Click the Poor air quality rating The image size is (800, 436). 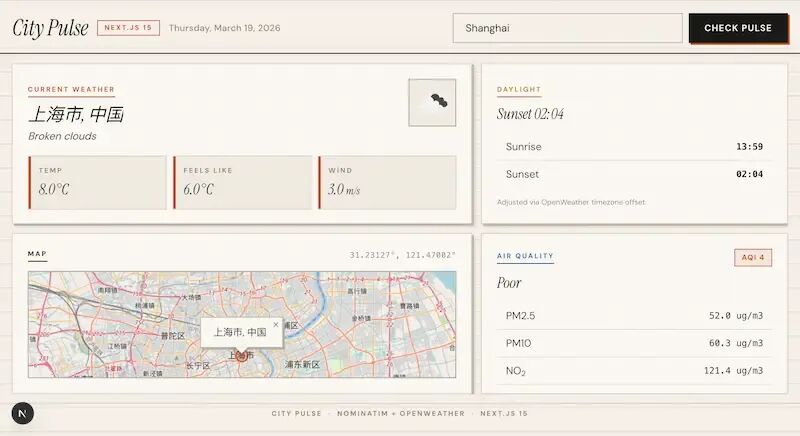(x=509, y=283)
